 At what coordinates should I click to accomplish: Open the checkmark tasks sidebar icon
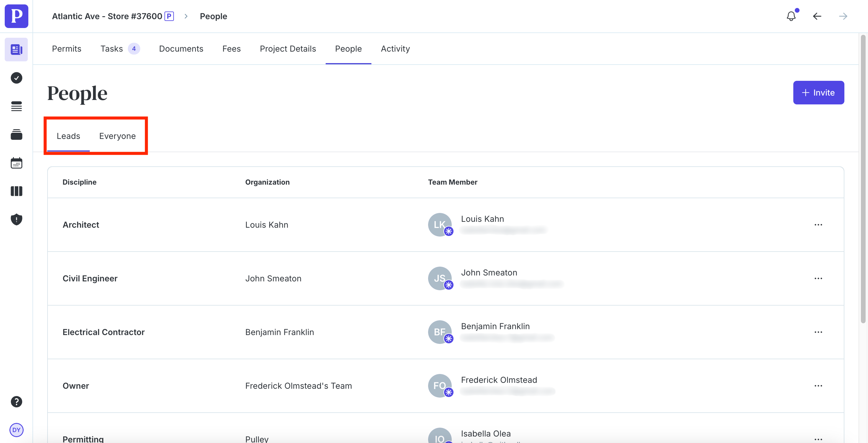point(16,78)
